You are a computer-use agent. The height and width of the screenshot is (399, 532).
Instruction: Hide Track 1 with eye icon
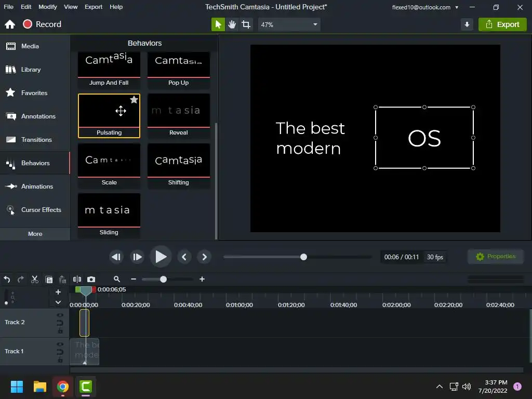60,344
